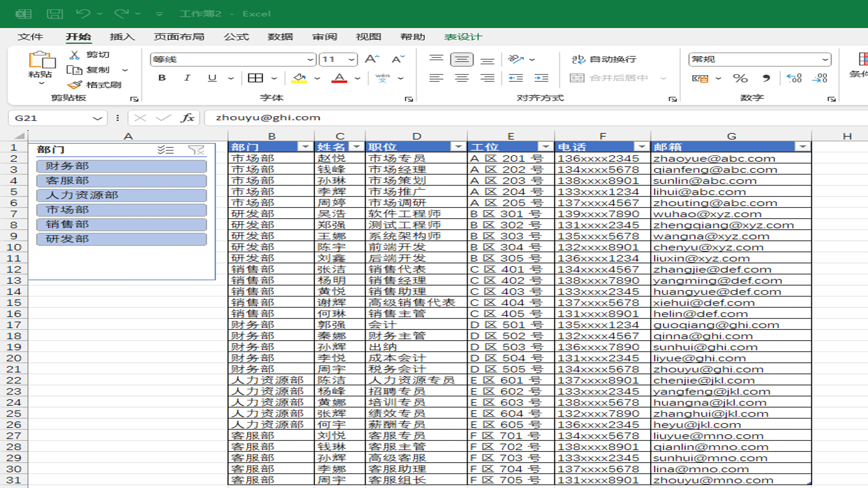Toggle bold formatting
868x488 pixels.
point(162,78)
